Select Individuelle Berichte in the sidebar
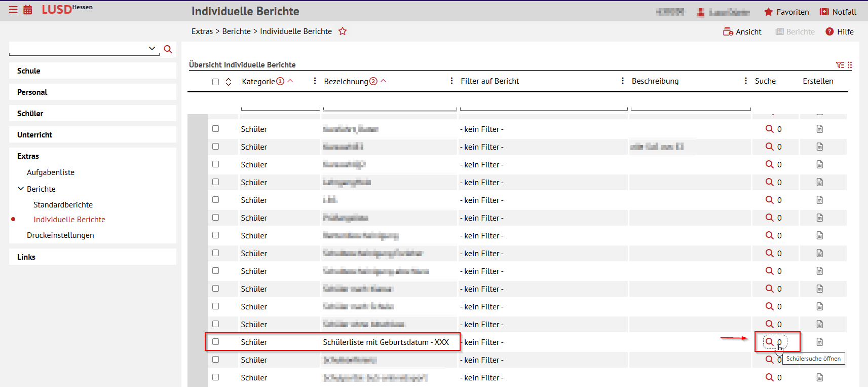 point(69,220)
